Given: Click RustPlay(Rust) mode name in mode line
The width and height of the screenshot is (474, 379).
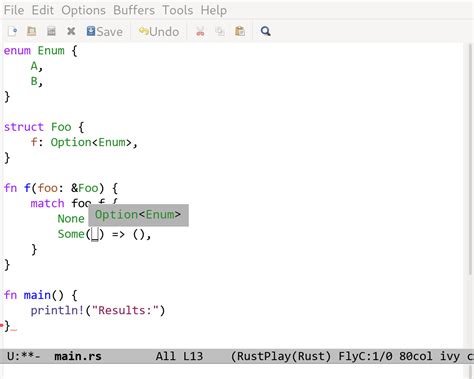Looking at the screenshot, I should (x=281, y=356).
